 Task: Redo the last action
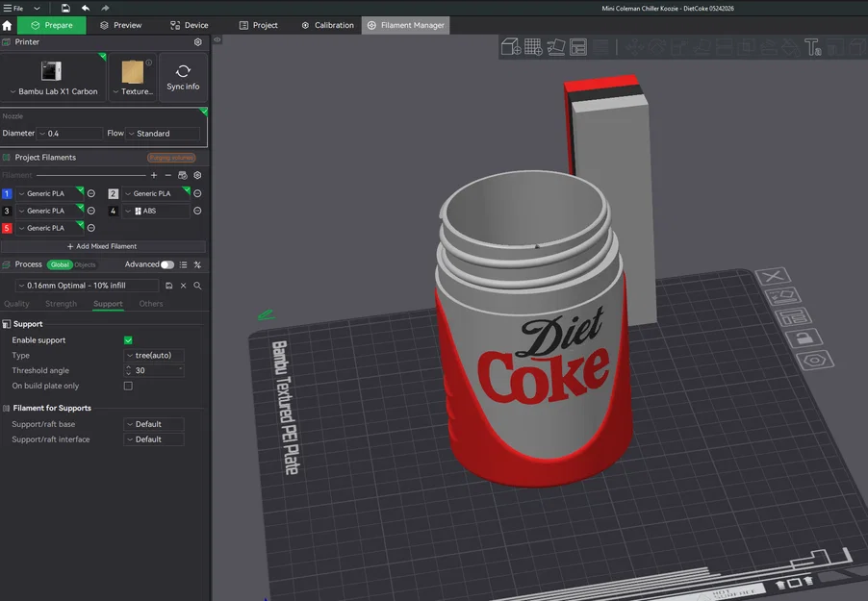105,9
